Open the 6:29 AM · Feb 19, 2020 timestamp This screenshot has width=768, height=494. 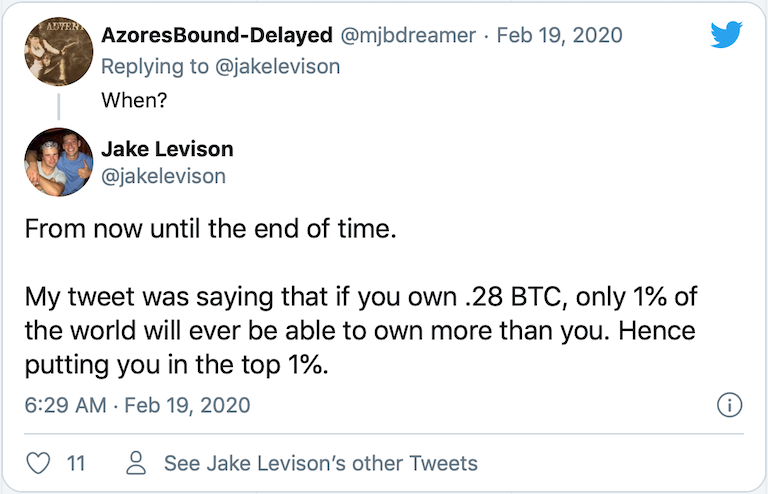coord(137,405)
